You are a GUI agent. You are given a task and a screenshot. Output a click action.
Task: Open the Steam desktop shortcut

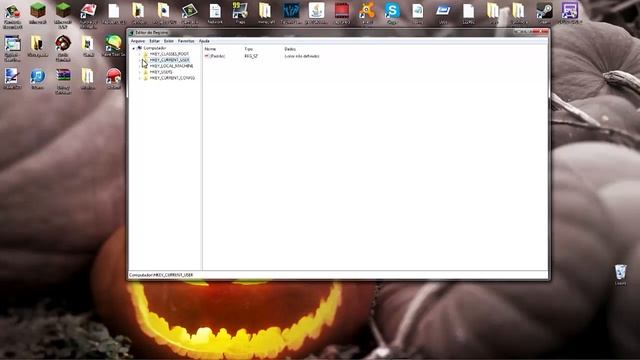[x=544, y=10]
